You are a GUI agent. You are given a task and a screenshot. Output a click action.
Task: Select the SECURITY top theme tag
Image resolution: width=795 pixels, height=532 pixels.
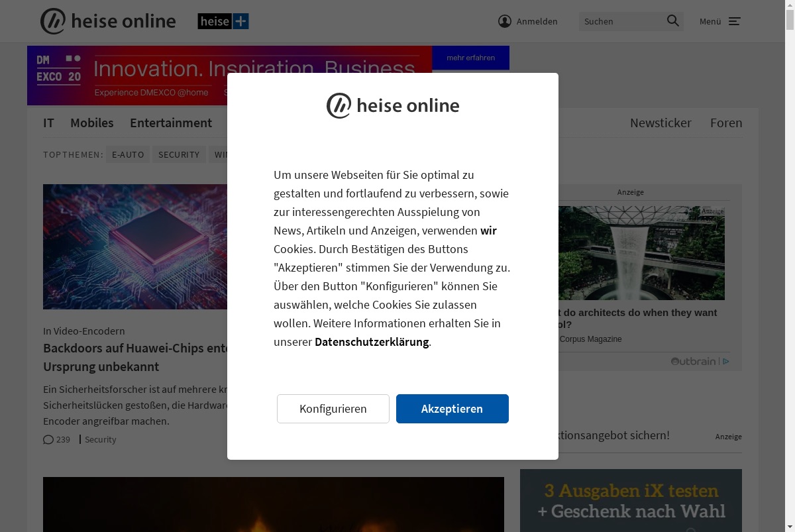pyautogui.click(x=179, y=154)
